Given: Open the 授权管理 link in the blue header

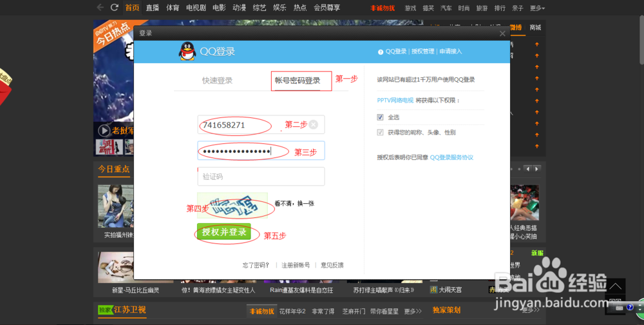Looking at the screenshot, I should (x=422, y=52).
